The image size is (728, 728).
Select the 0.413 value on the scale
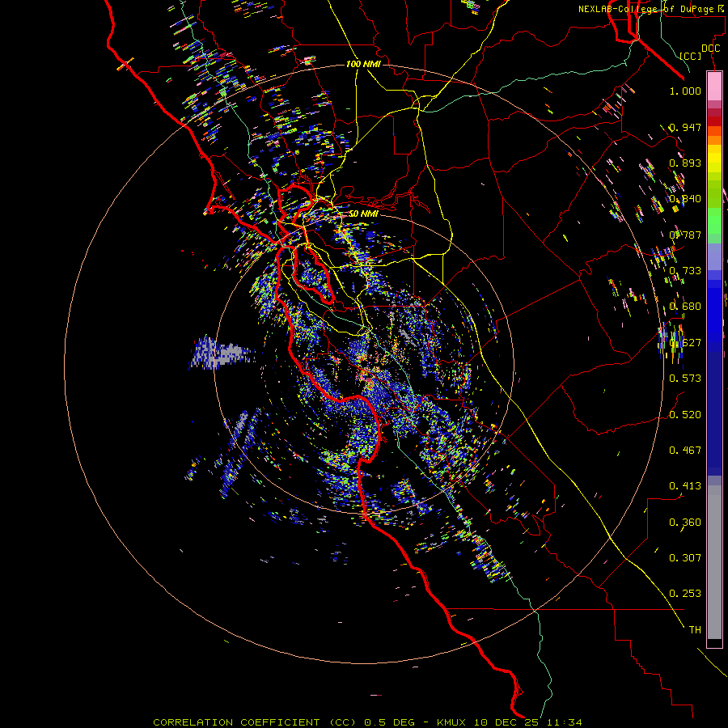(x=685, y=486)
